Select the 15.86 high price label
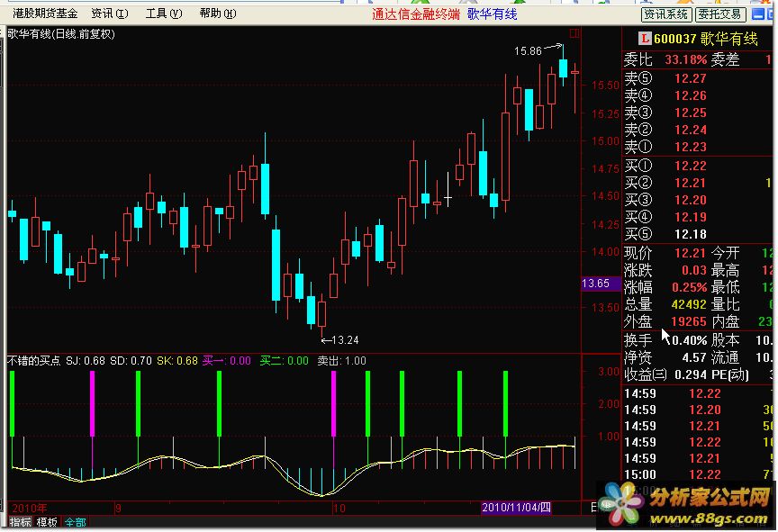The height and width of the screenshot is (532, 778). click(x=528, y=50)
